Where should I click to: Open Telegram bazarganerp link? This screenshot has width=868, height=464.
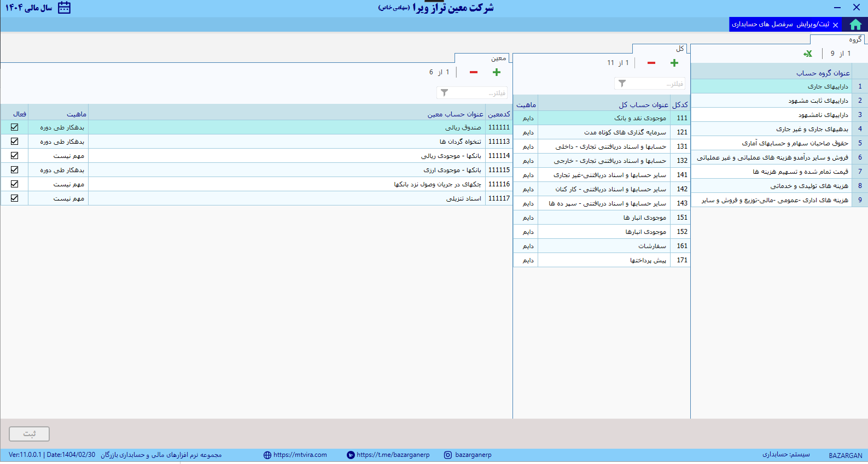click(393, 455)
